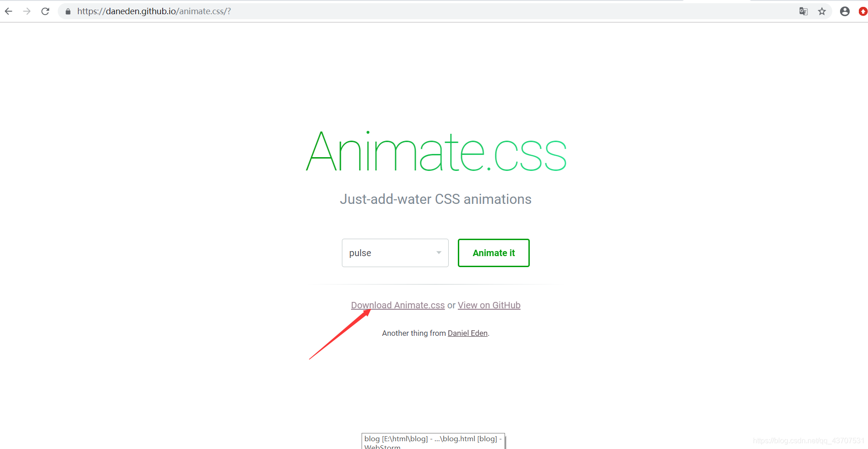Click the Just-add-water CSS animations subtitle
Viewport: 868px width, 449px height.
[435, 199]
